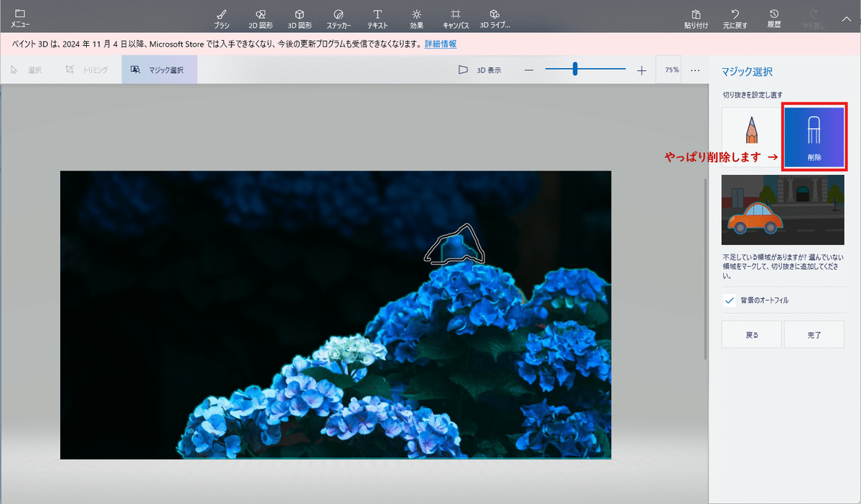Image resolution: width=861 pixels, height=504 pixels.
Task: Click the 戻る back button
Action: pyautogui.click(x=752, y=335)
